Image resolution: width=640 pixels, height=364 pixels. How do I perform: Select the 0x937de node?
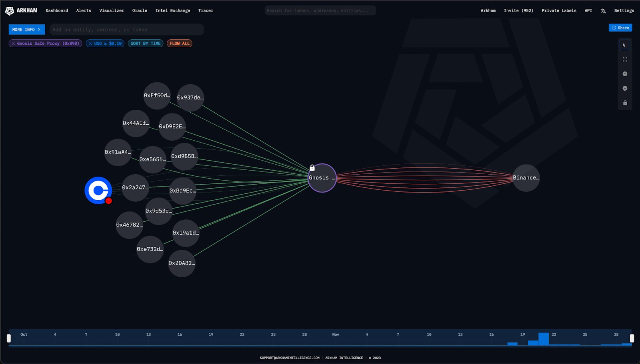pyautogui.click(x=190, y=97)
